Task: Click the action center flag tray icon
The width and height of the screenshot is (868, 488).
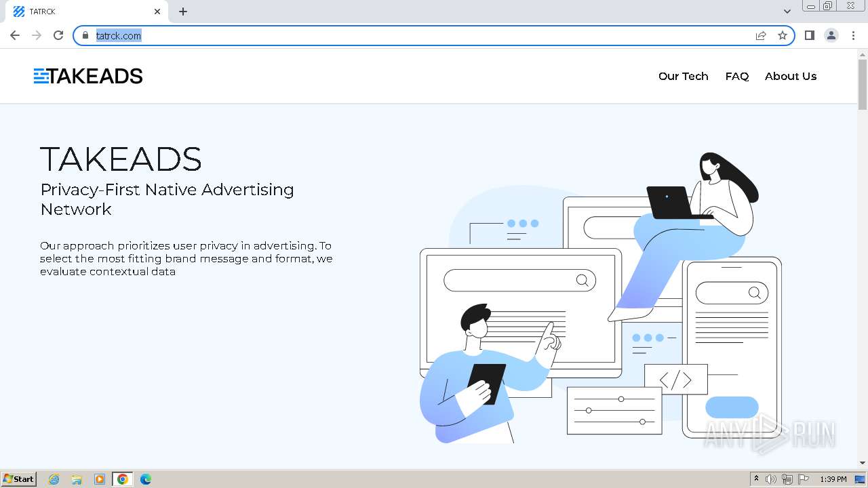Action: point(804,479)
